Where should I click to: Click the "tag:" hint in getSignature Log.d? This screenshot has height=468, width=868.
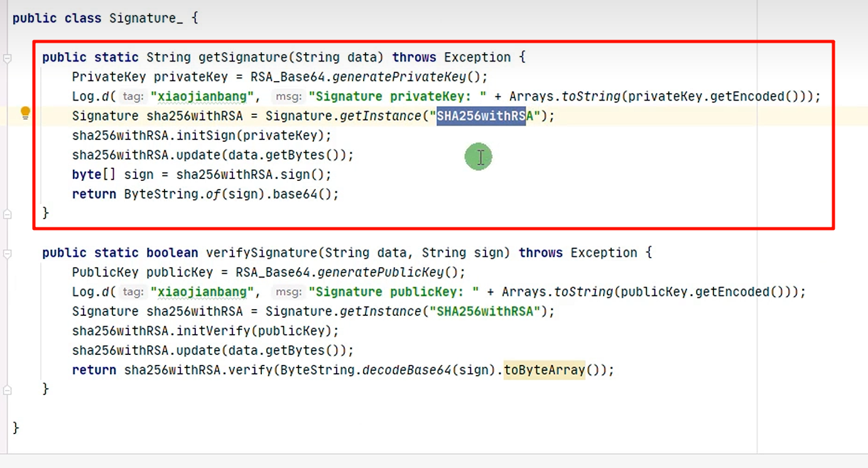[133, 97]
